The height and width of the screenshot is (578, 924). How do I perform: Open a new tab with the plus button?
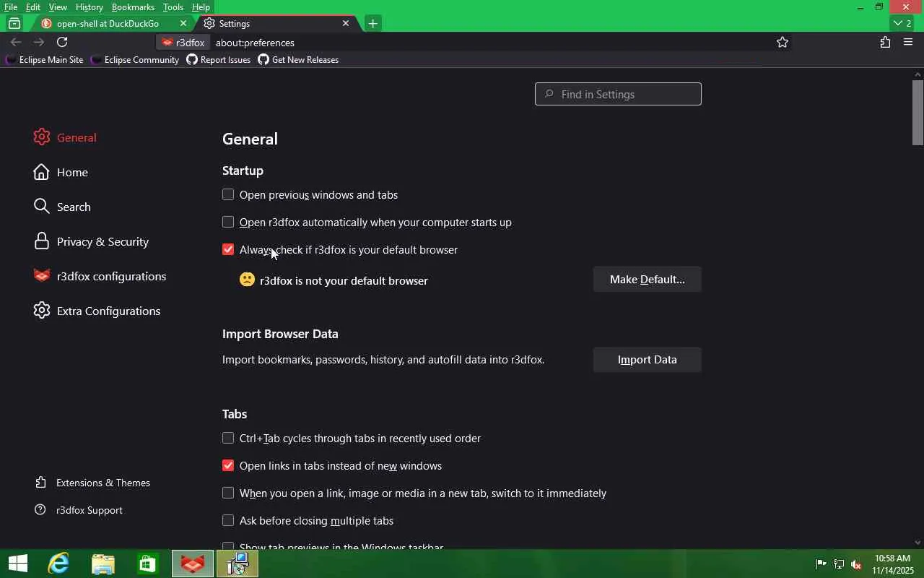(x=372, y=23)
